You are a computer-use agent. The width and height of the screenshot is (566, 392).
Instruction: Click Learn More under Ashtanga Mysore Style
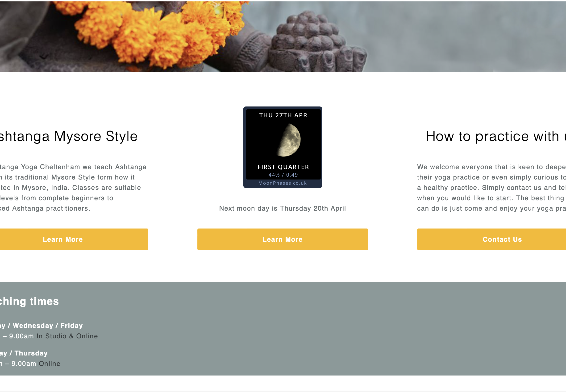tap(63, 239)
